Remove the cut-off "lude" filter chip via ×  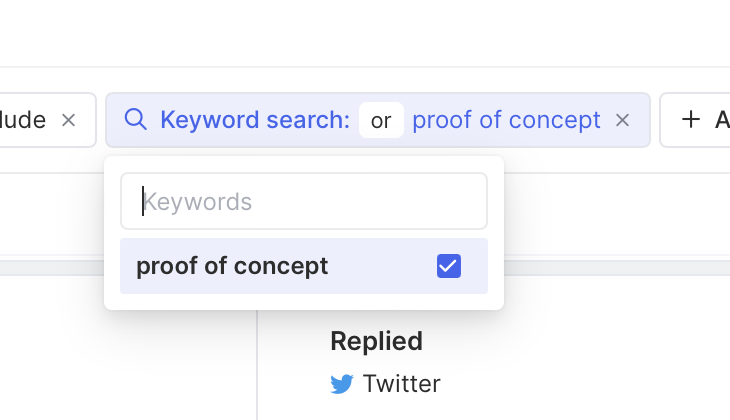coord(68,120)
